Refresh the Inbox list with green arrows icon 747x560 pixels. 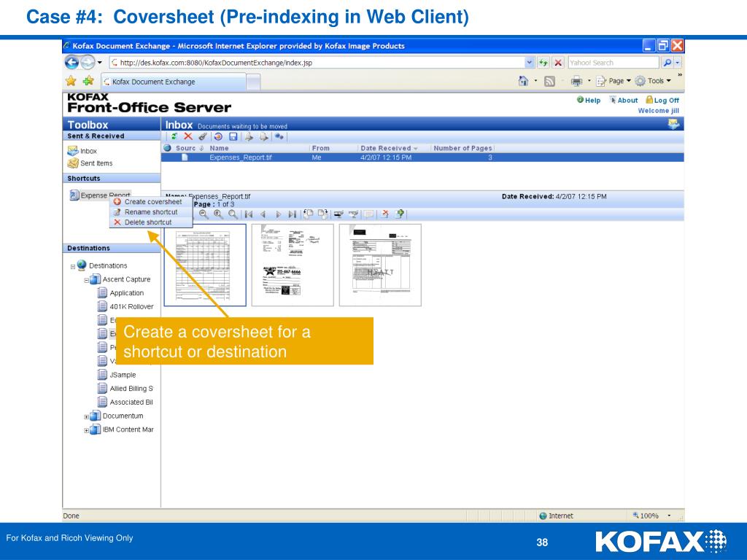click(174, 136)
